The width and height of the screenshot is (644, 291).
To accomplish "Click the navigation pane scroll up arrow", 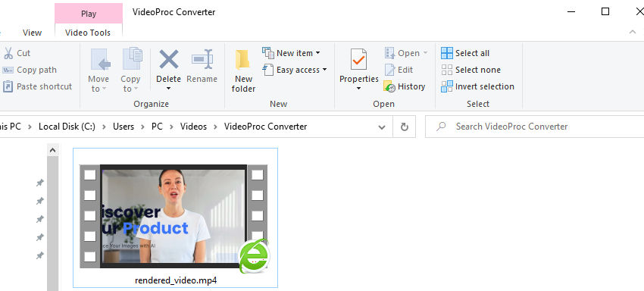I will (x=52, y=151).
